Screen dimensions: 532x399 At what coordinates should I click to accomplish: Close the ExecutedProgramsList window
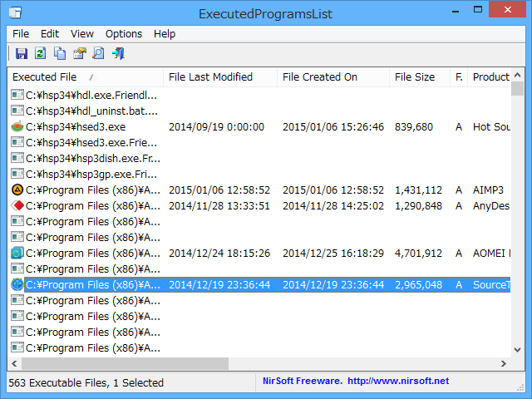click(508, 9)
